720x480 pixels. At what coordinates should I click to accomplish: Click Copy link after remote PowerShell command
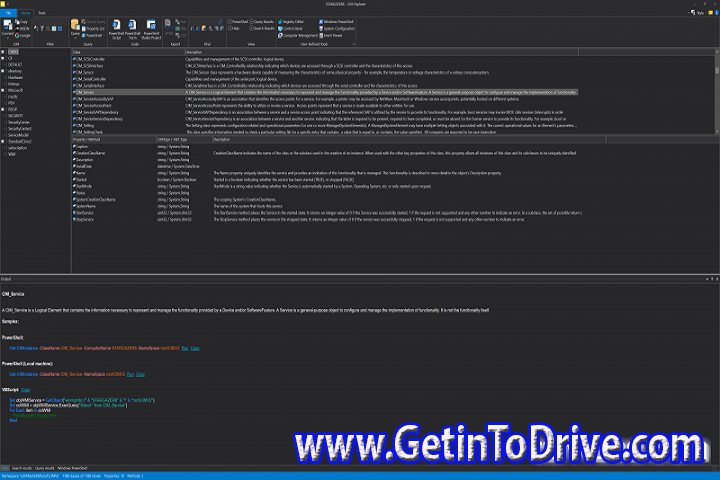[x=195, y=348]
